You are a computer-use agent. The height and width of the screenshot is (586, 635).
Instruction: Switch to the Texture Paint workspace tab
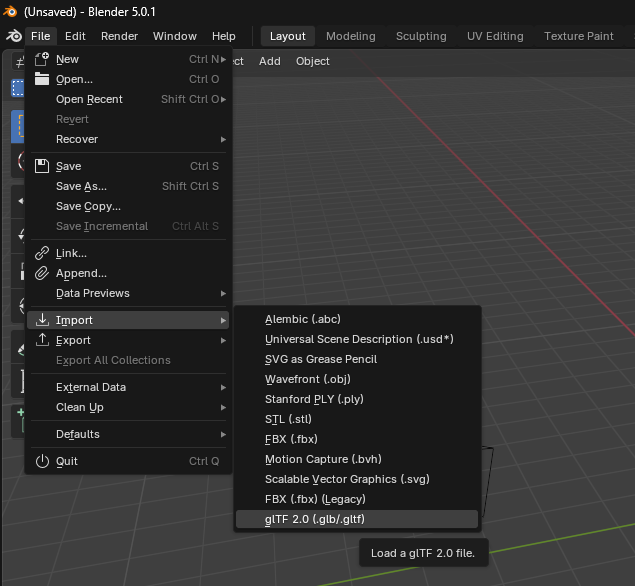[578, 36]
